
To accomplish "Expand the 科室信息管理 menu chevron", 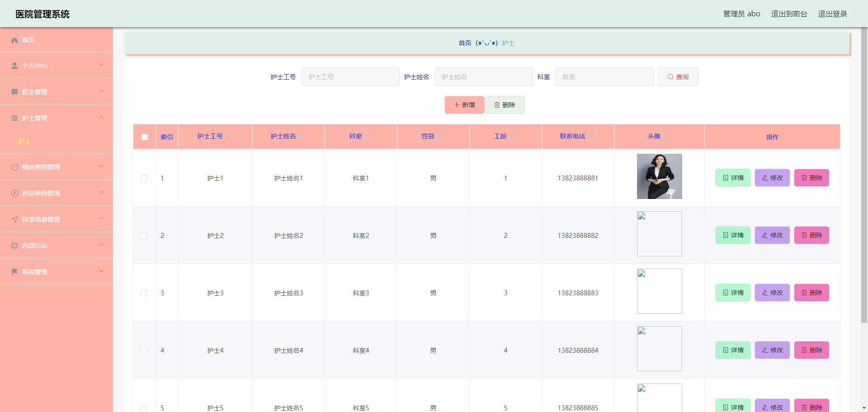I will 101,219.
